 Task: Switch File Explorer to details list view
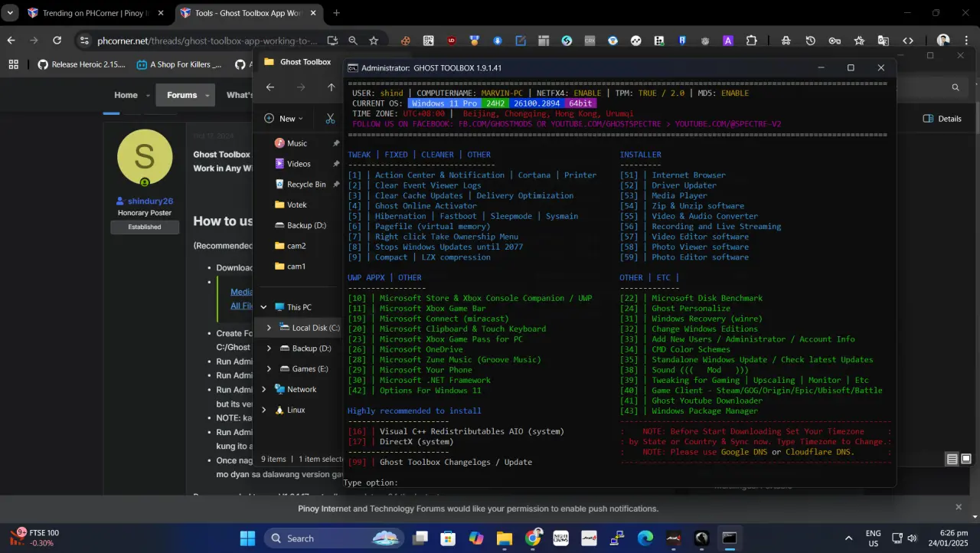pos(952,460)
